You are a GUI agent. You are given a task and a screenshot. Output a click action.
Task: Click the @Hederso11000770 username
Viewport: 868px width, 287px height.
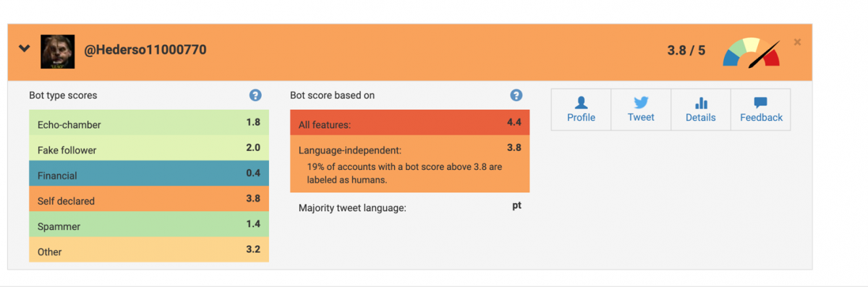(x=146, y=51)
